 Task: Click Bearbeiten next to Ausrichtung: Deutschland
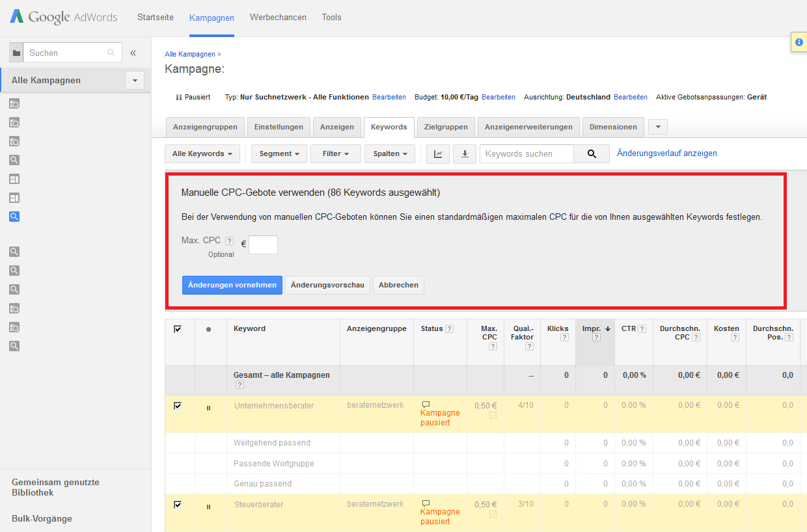click(x=631, y=97)
